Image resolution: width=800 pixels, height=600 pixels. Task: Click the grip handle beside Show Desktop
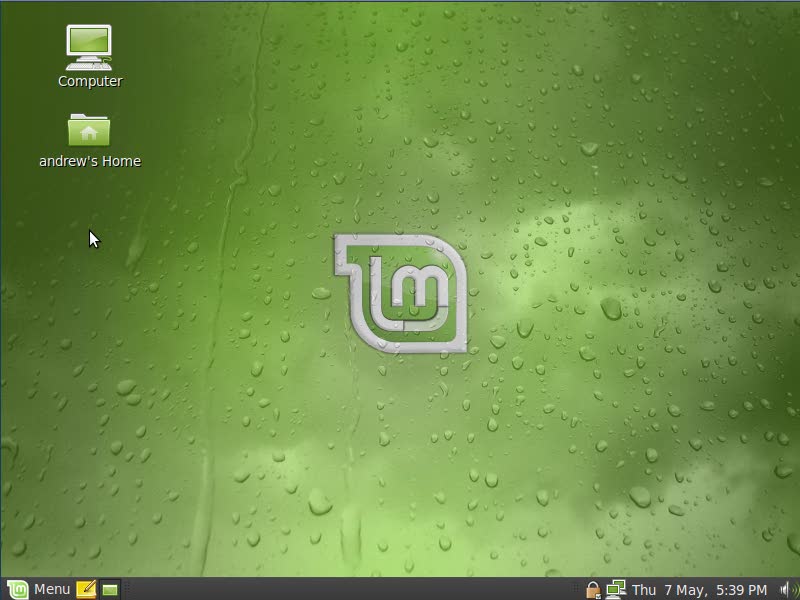point(128,589)
